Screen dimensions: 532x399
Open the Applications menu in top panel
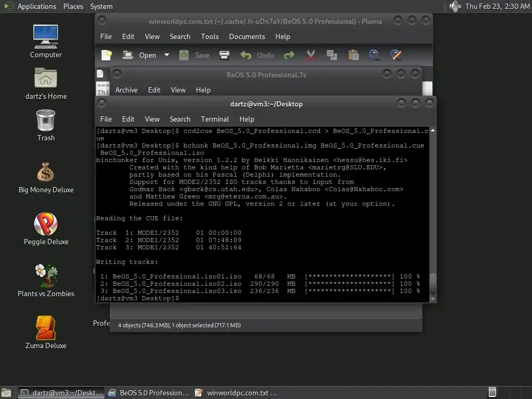tap(36, 6)
